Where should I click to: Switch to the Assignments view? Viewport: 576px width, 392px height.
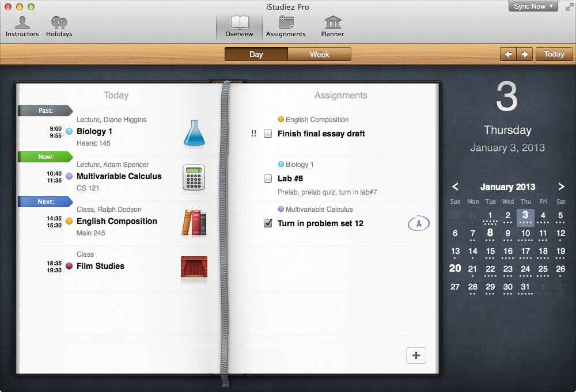[286, 26]
